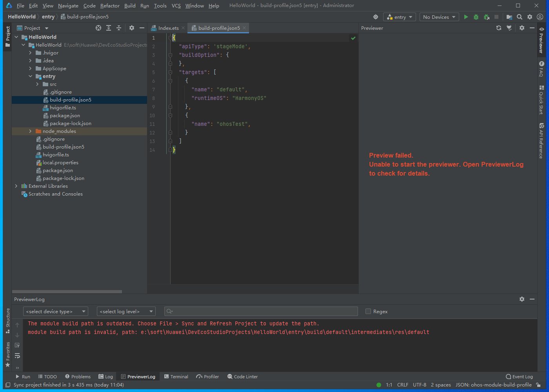Click the UTF-8 encoding status item
The image size is (549, 392).
coord(420,385)
